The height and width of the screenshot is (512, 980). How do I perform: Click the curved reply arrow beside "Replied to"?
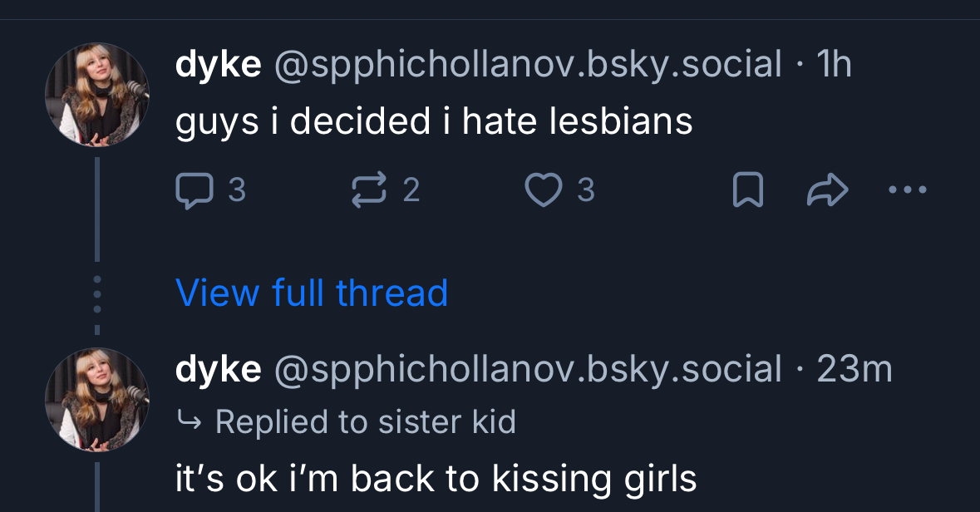coord(190,421)
